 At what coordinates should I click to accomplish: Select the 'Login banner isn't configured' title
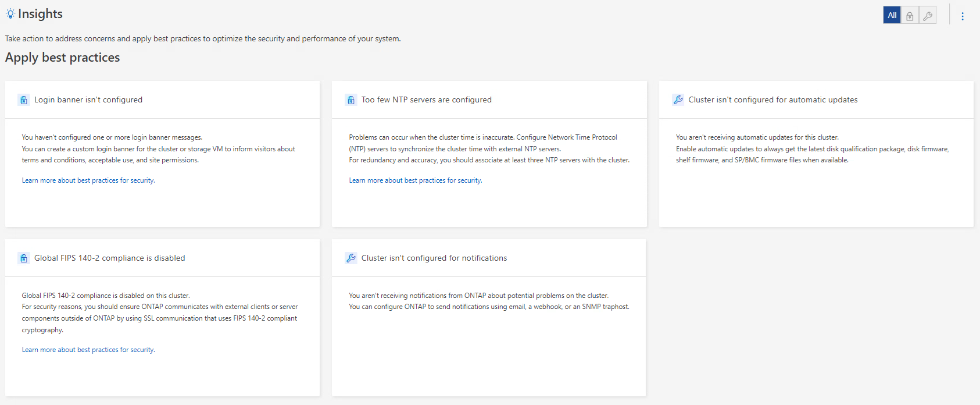pos(88,100)
